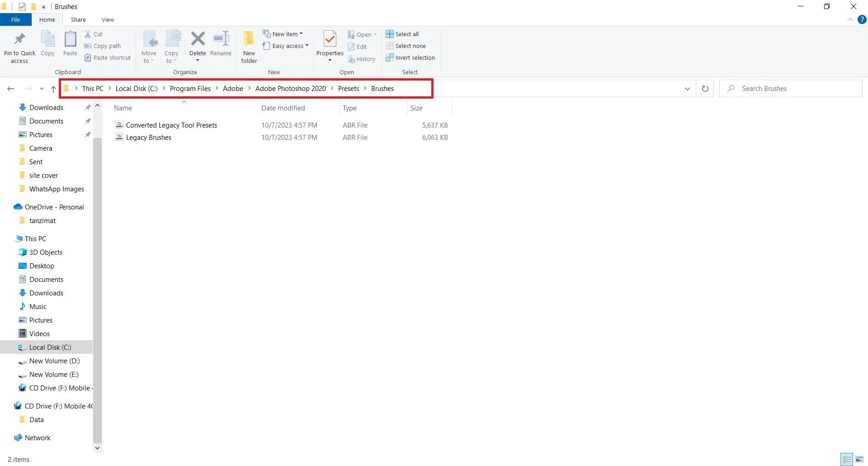Click the New folder icon
This screenshot has width=868, height=466.
point(249,40)
